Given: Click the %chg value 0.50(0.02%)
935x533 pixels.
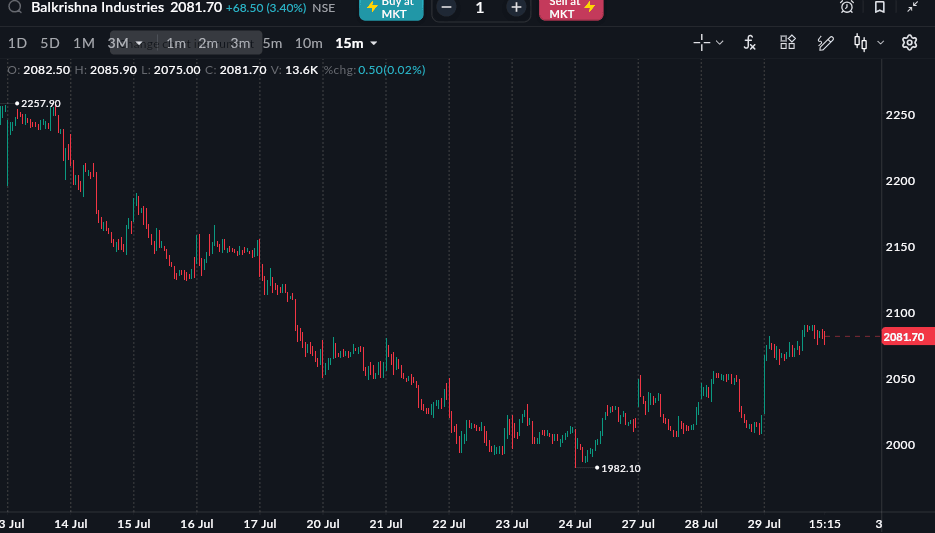Looking at the screenshot, I should 392,70.
